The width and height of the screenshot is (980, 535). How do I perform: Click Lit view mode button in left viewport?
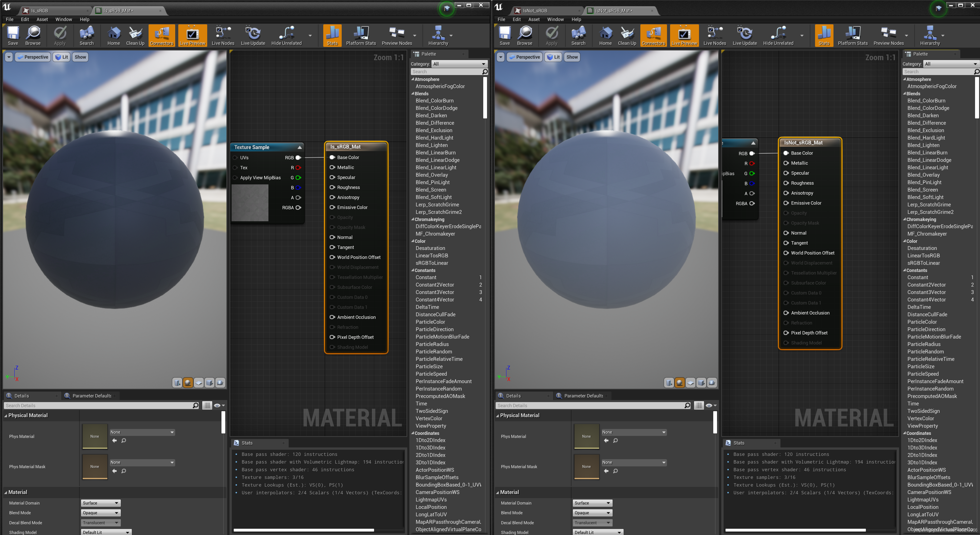click(61, 57)
